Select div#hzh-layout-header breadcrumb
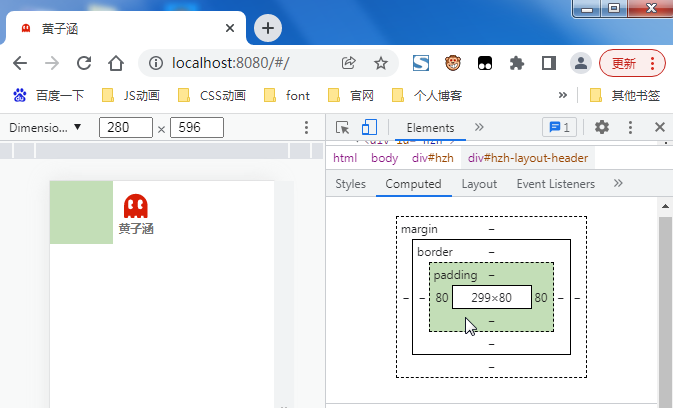Screen dimensions: 673x408 (x=528, y=158)
